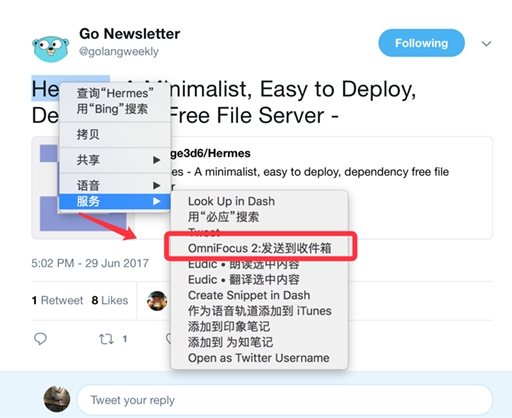Expand the tweet options chevron
This screenshot has height=418, width=512.
pyautogui.click(x=486, y=44)
